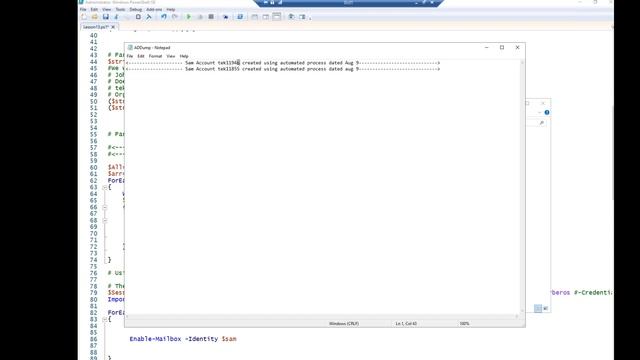Redo the edit using the ISE toolbar
Image resolution: width=640 pixels, height=360 pixels.
(175, 17)
